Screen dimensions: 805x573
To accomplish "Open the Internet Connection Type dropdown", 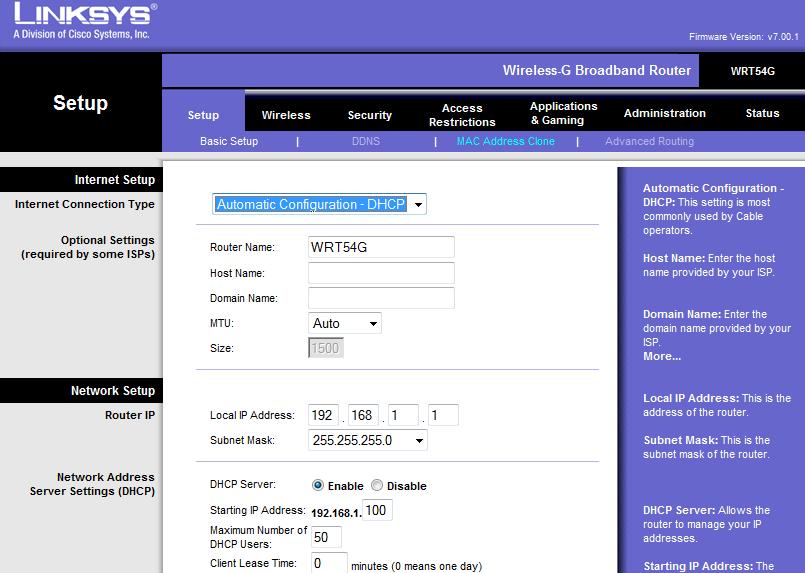I will [319, 204].
